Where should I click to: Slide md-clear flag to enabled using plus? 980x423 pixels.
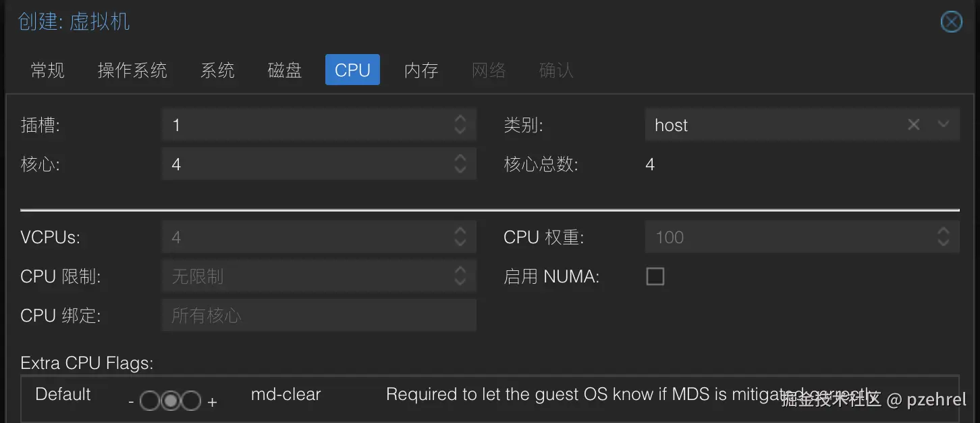pyautogui.click(x=190, y=400)
